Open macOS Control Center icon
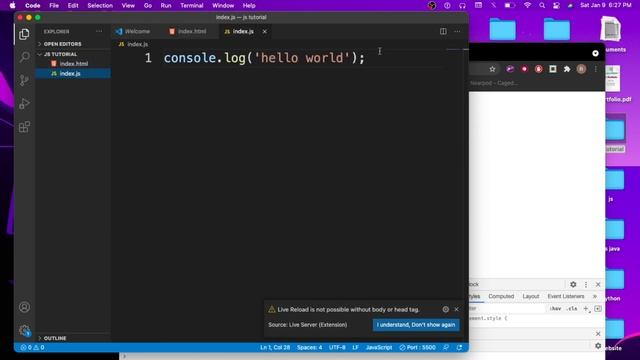Viewport: 640px width, 360px height. click(x=556, y=6)
